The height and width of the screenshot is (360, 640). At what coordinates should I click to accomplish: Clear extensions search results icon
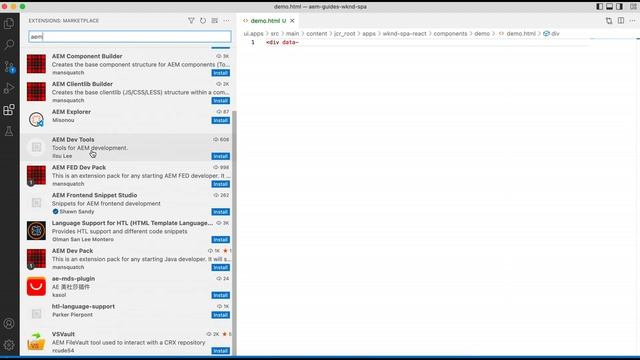[x=215, y=20]
